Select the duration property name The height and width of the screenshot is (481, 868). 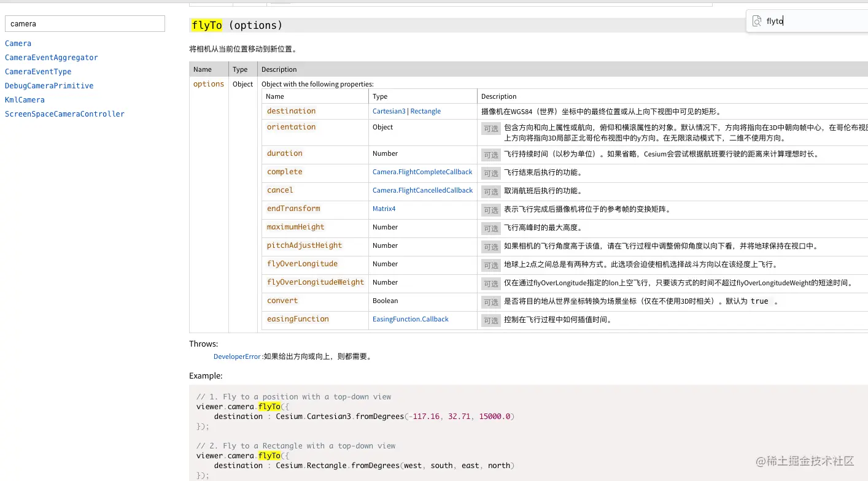[285, 153]
